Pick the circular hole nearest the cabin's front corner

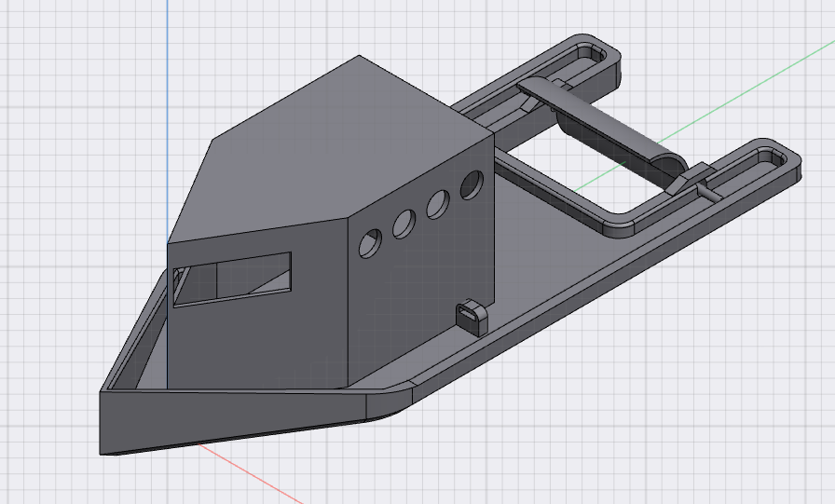point(371,244)
